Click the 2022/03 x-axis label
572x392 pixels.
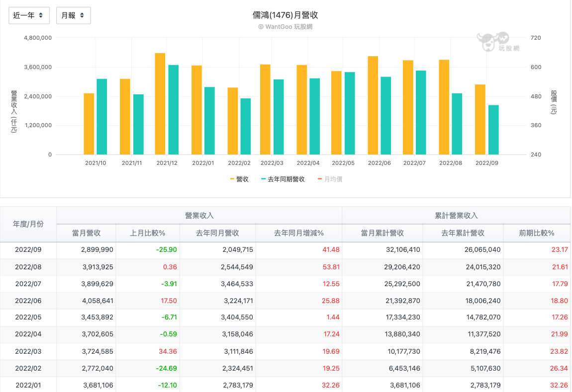pyautogui.click(x=272, y=163)
